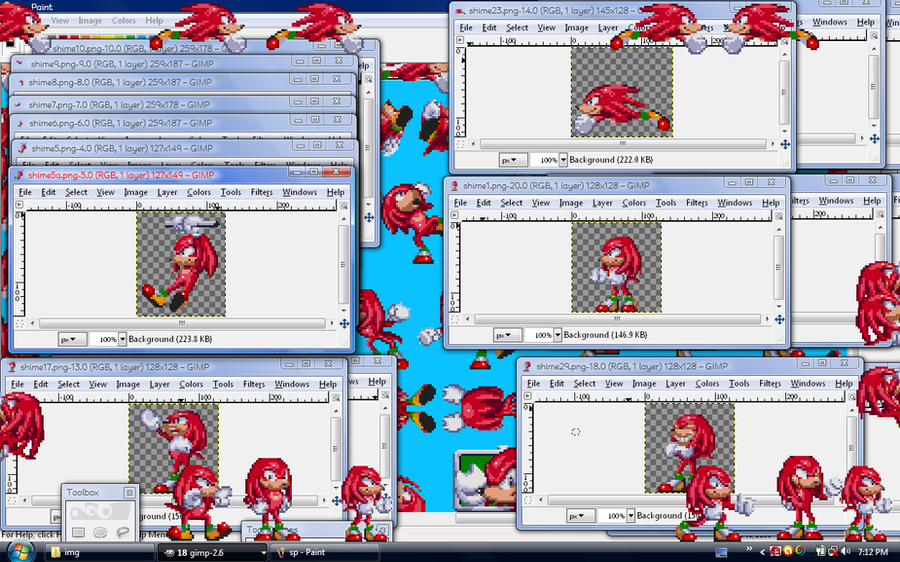Viewport: 900px width, 562px height.
Task: Open Image menu in Paint window
Action: [90, 21]
